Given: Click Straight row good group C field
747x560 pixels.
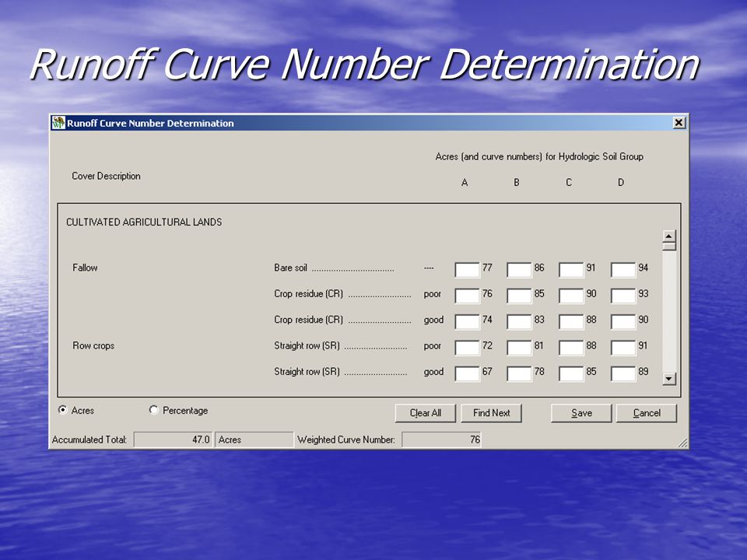Looking at the screenshot, I should point(571,373).
